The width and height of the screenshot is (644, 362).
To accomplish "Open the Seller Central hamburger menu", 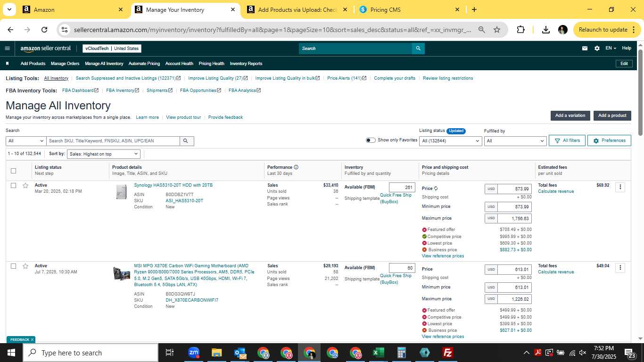I will coord(7,48).
